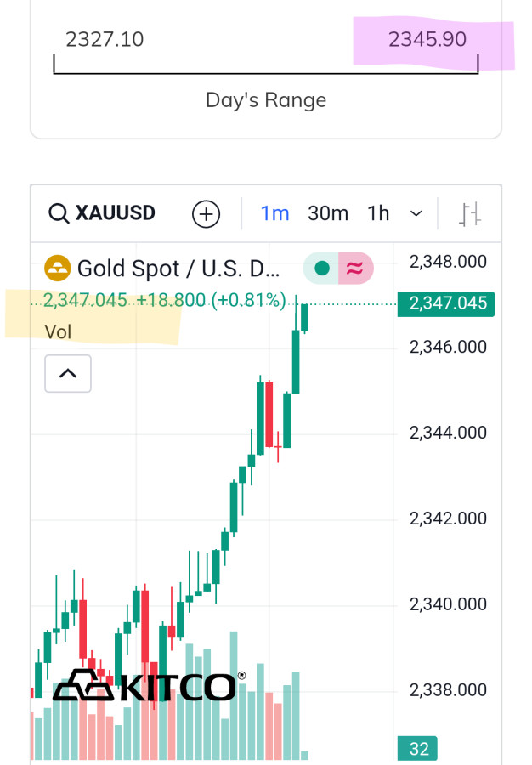Click the Day's Range high value 2345.90
This screenshot has width=532, height=765.
click(427, 39)
